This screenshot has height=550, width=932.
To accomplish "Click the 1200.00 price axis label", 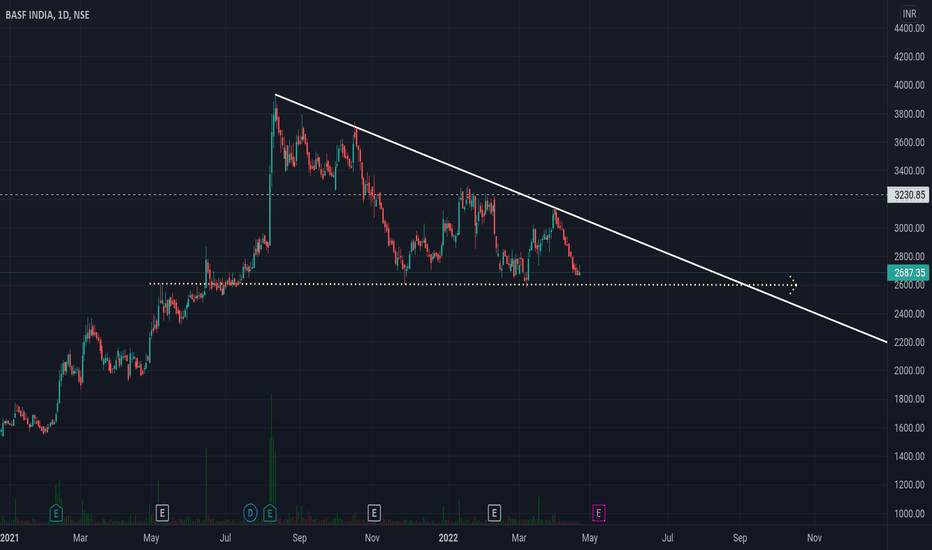I will pos(909,485).
